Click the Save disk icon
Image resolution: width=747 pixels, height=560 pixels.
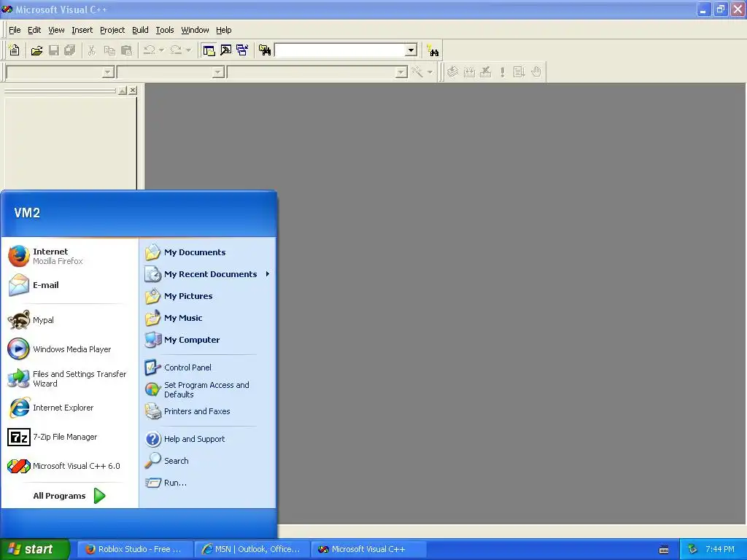[54, 50]
